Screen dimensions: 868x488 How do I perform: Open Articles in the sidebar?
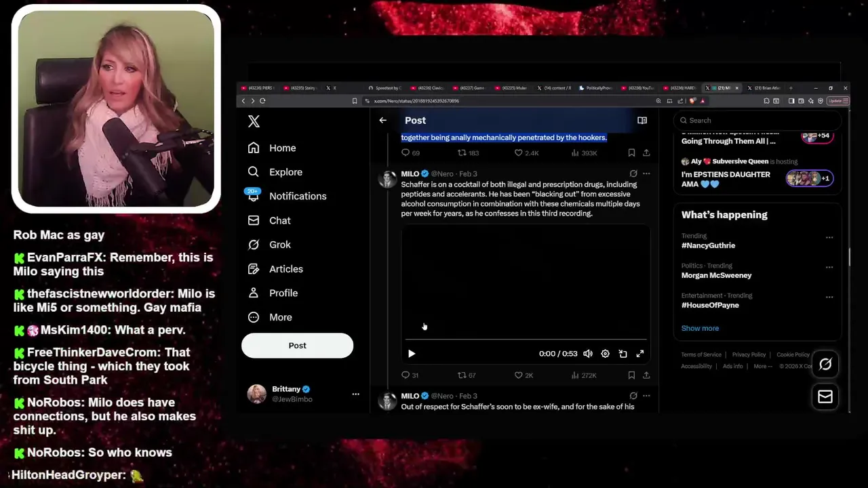pyautogui.click(x=275, y=269)
